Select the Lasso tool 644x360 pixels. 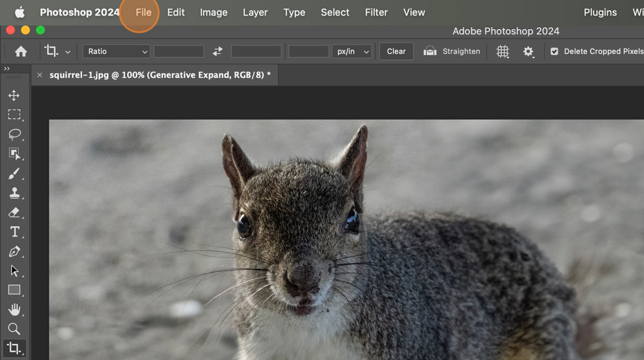point(14,135)
